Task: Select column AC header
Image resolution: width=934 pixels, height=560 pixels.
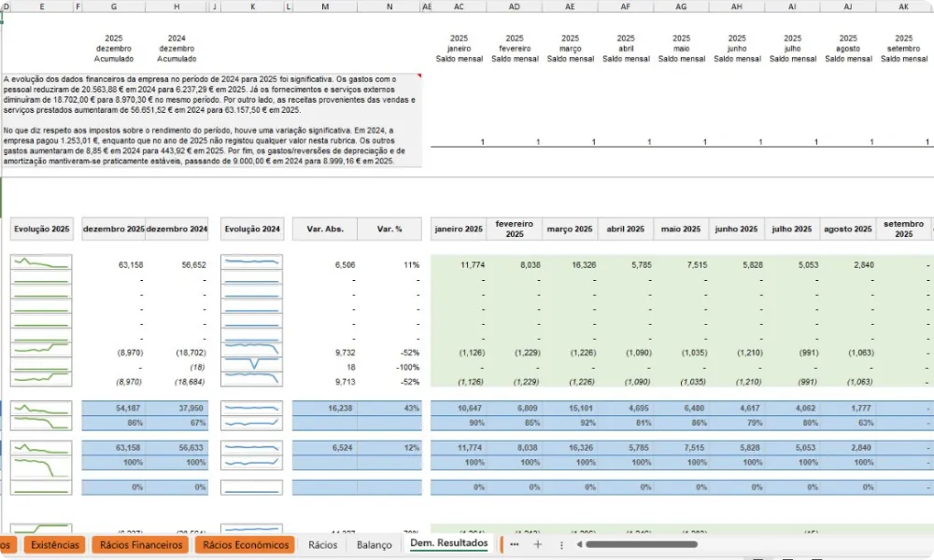Action: pos(459,7)
